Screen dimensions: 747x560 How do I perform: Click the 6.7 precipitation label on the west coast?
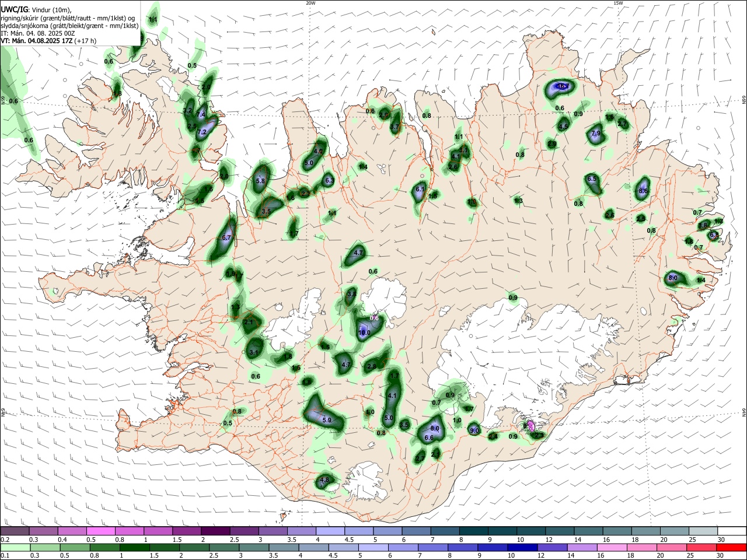pos(227,237)
